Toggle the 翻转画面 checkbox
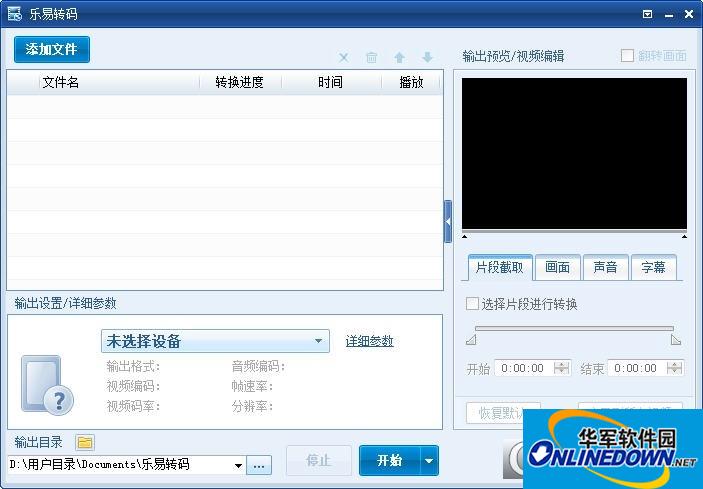Viewport: 703px width, 489px height. (627, 56)
